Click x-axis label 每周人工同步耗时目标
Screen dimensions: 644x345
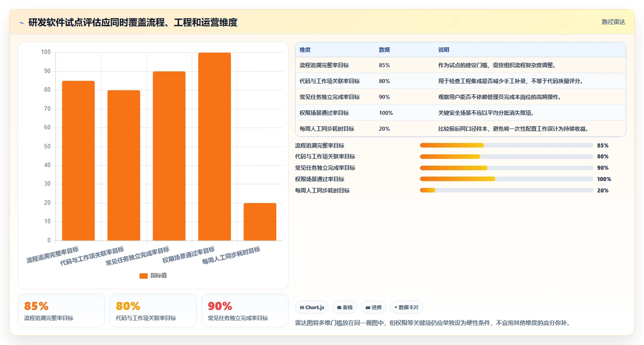[x=231, y=255]
